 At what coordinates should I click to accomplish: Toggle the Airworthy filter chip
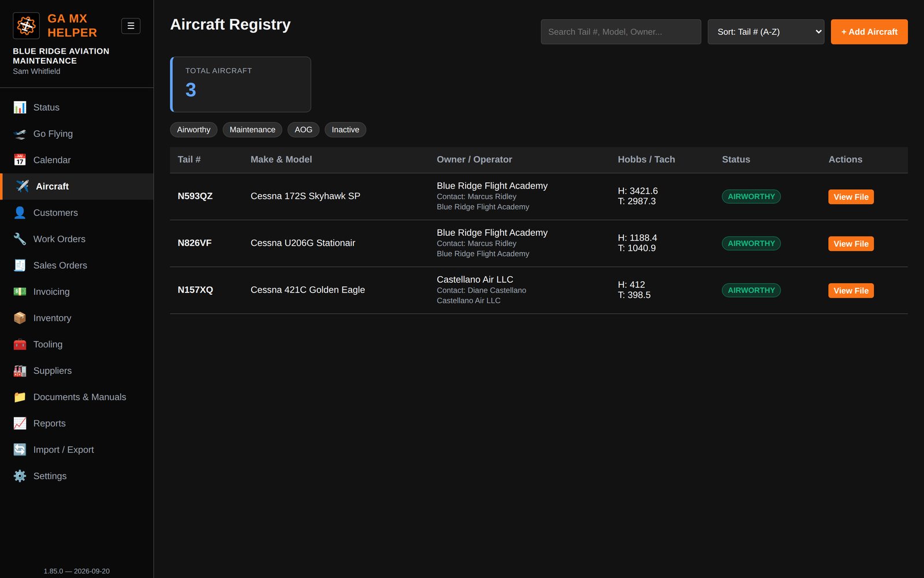tap(193, 129)
